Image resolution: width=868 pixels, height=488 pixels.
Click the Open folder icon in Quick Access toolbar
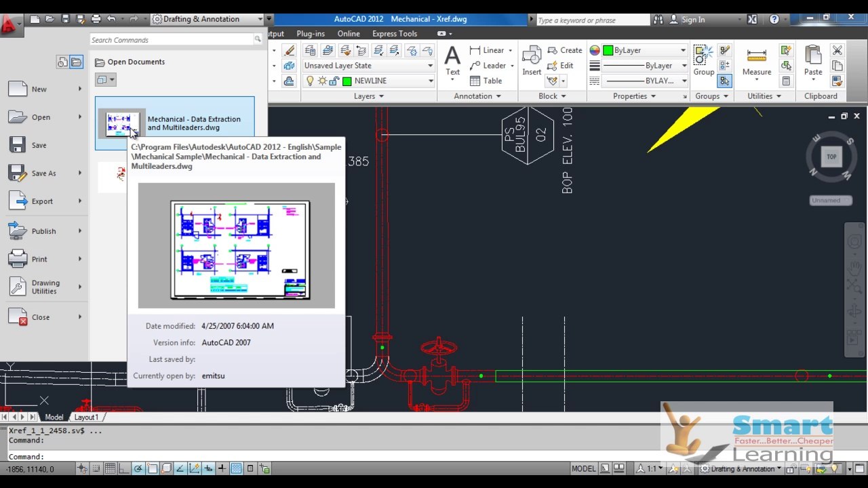click(x=50, y=19)
